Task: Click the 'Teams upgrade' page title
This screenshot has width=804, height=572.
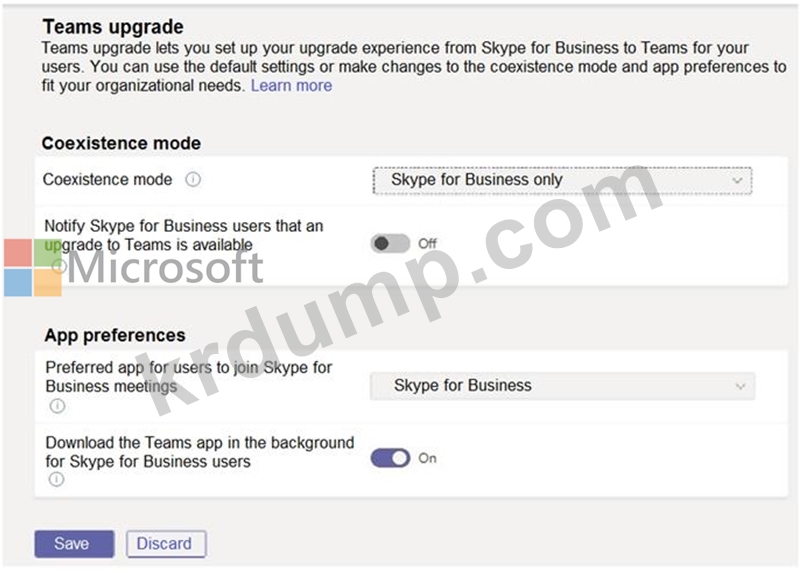Action: click(112, 27)
